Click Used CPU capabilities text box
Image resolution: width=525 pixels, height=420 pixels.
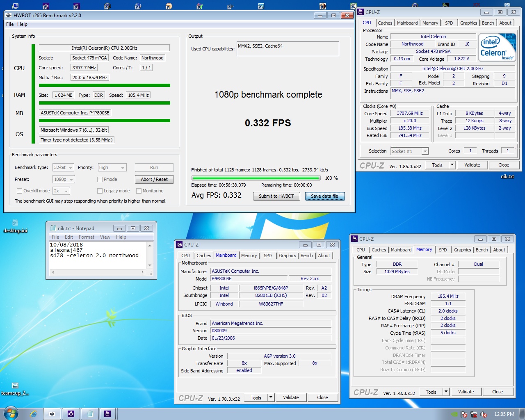pos(288,48)
